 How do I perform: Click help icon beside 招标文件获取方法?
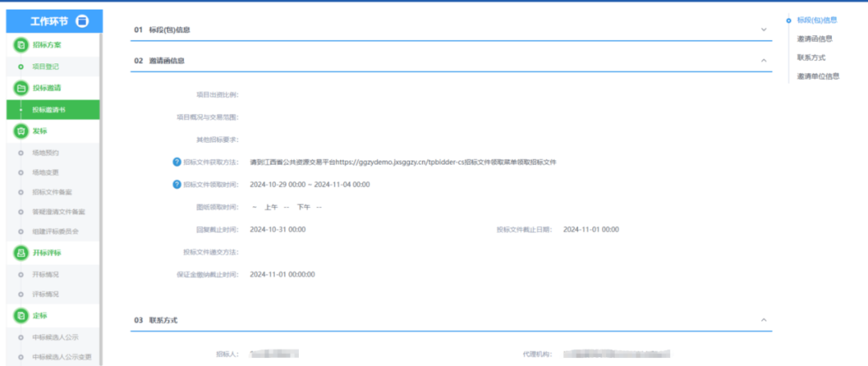tap(177, 162)
